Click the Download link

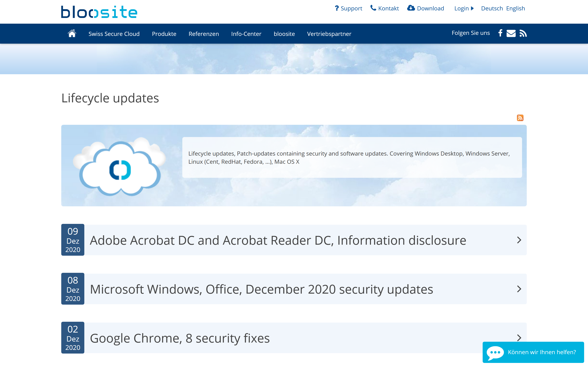pyautogui.click(x=426, y=9)
